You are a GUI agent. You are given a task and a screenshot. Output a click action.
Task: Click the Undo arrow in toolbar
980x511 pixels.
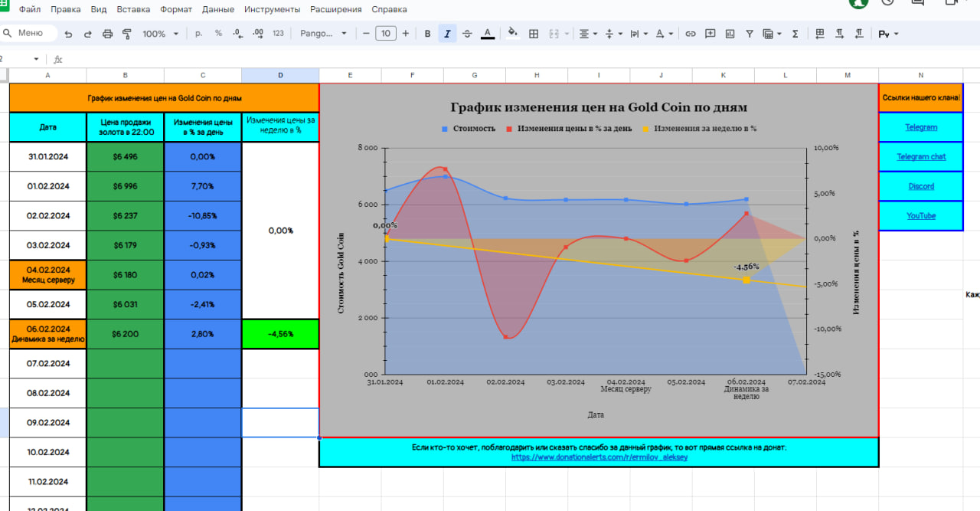tap(69, 34)
